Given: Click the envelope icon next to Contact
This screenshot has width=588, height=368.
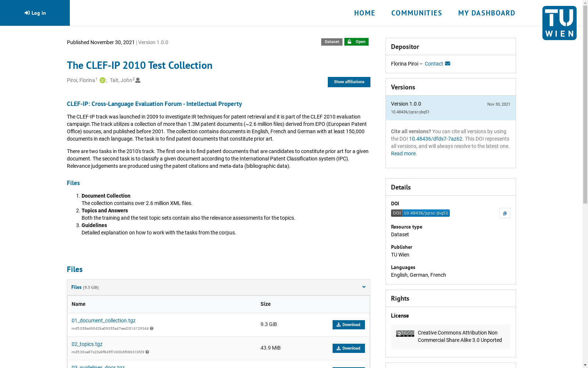Looking at the screenshot, I should click(x=448, y=64).
